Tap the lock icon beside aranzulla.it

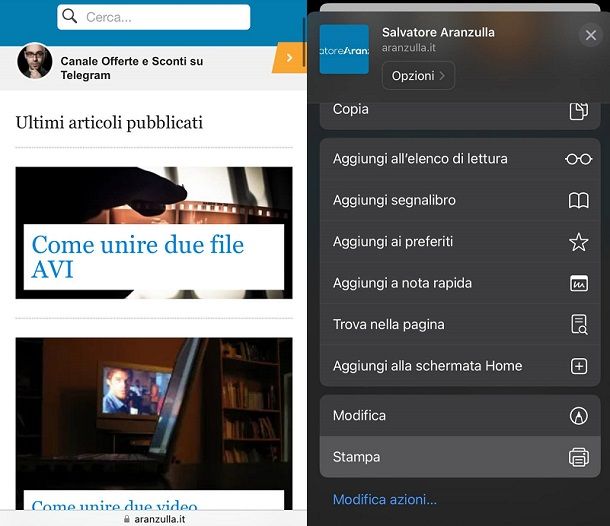click(x=126, y=519)
